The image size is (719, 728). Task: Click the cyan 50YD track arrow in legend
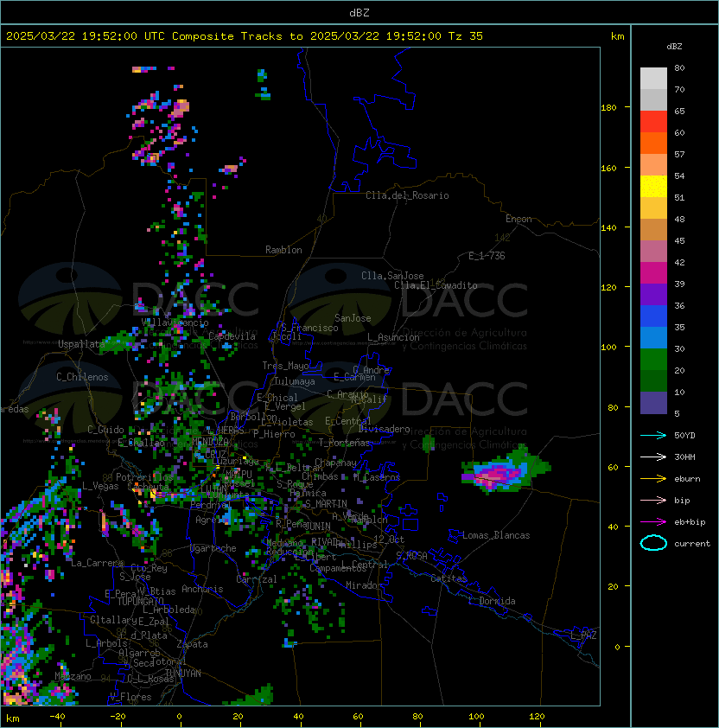[653, 436]
